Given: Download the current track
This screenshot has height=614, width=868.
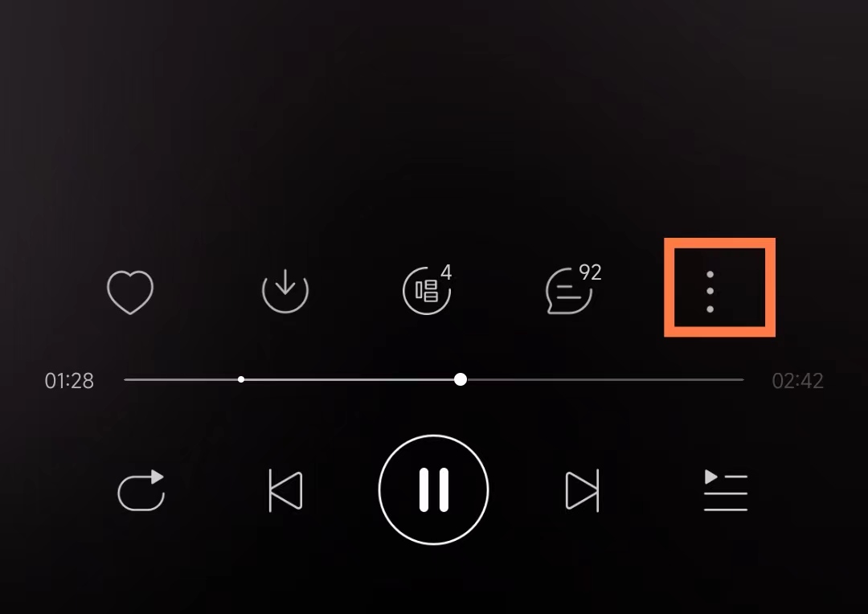Looking at the screenshot, I should (x=285, y=291).
